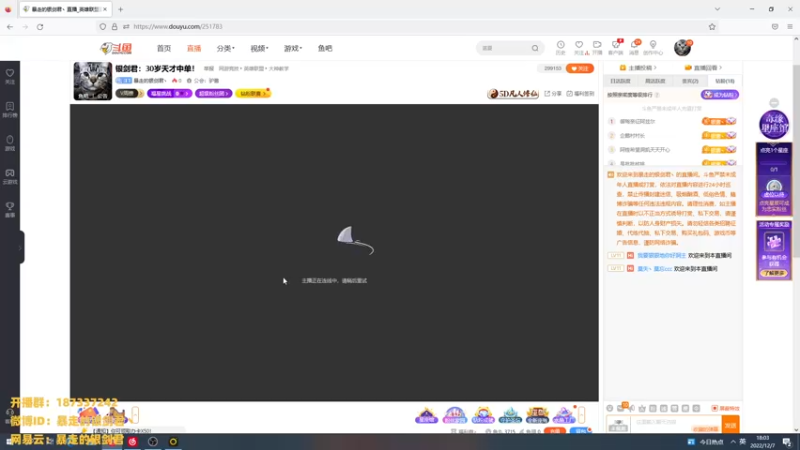
Task: Expand the collapsed left sidebar handle
Action: pyautogui.click(x=20, y=247)
